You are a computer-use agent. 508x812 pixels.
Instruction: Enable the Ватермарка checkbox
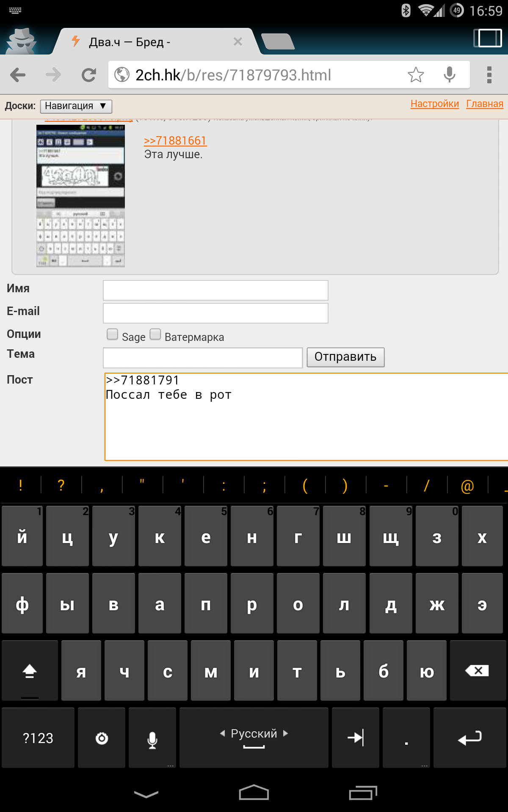[155, 334]
